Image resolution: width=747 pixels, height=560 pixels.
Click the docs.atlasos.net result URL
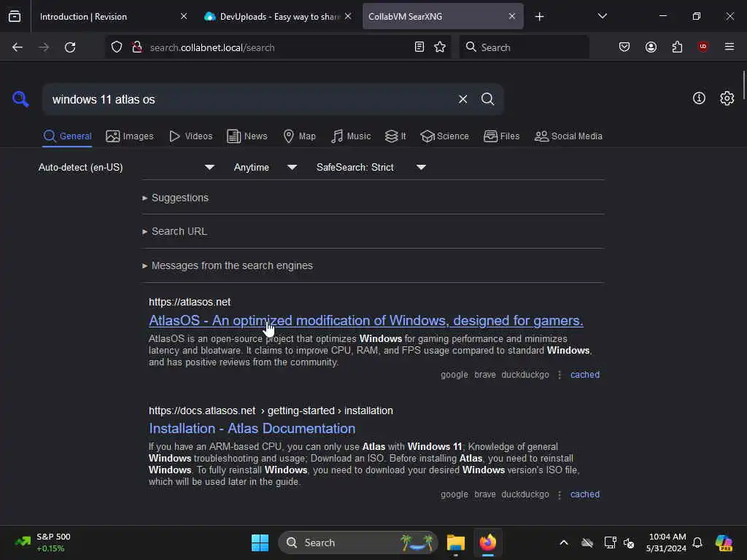(x=271, y=411)
